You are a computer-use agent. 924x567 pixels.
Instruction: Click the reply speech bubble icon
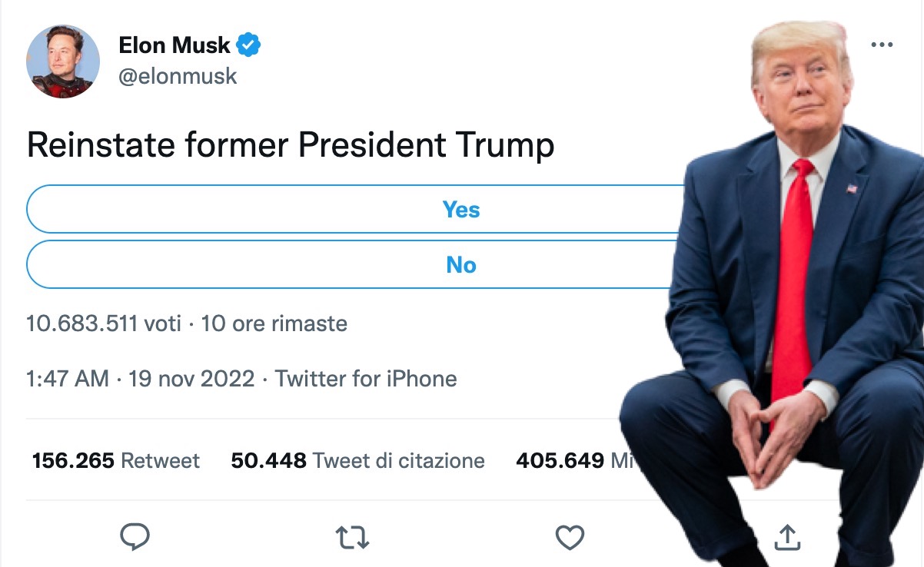tap(135, 537)
